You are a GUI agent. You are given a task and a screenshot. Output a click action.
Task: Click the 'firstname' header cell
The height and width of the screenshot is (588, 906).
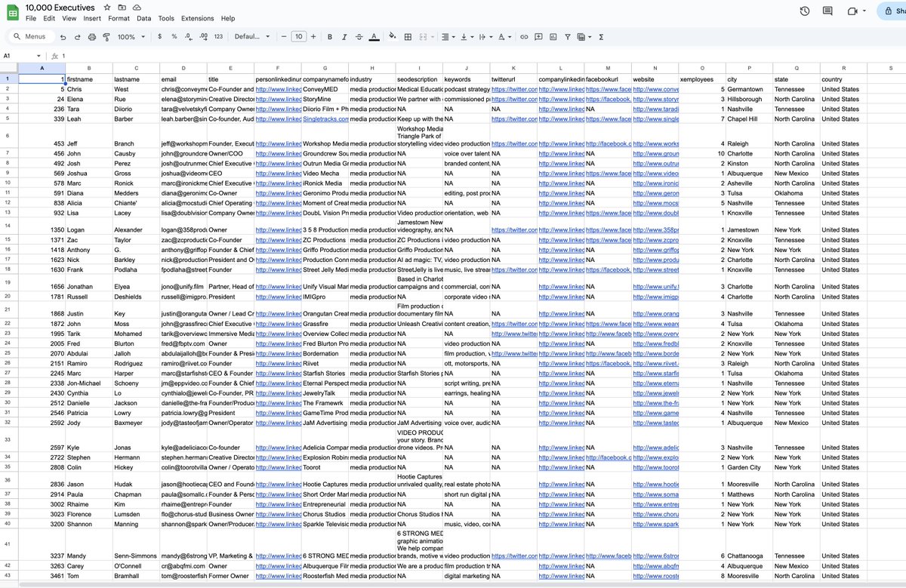coord(90,79)
